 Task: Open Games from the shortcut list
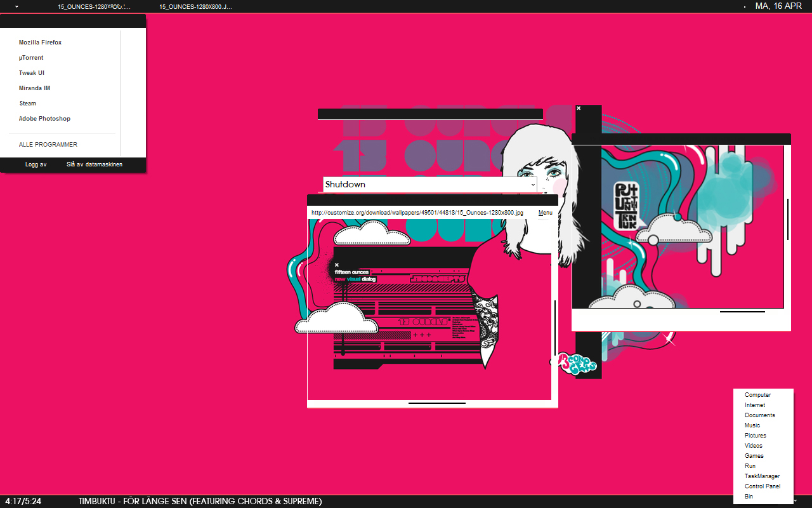pos(754,456)
